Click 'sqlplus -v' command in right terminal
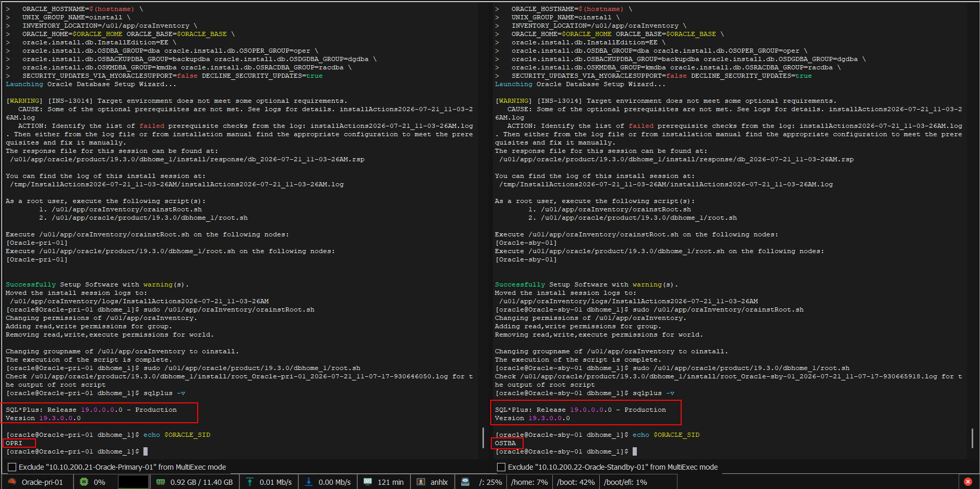The width and height of the screenshot is (980, 489). (x=654, y=393)
